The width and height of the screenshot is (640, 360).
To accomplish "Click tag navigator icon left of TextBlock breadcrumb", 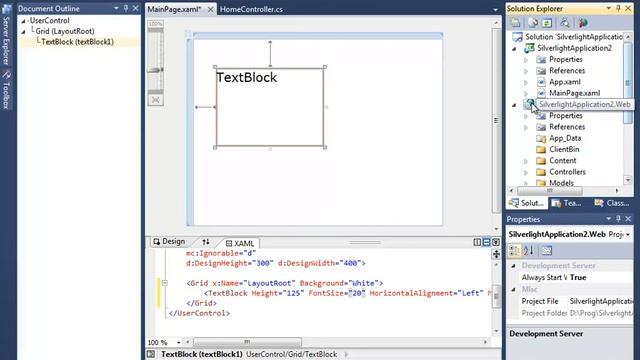I will pos(151,354).
